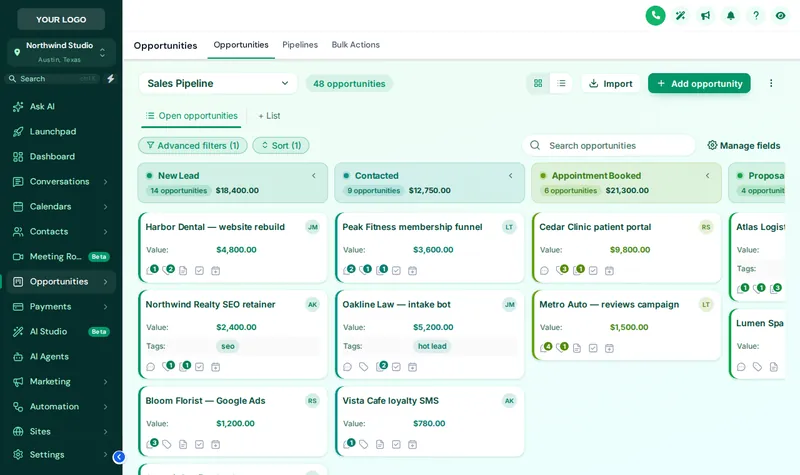The width and height of the screenshot is (800, 475).
Task: Open the Sales Pipeline dropdown
Action: (x=218, y=83)
